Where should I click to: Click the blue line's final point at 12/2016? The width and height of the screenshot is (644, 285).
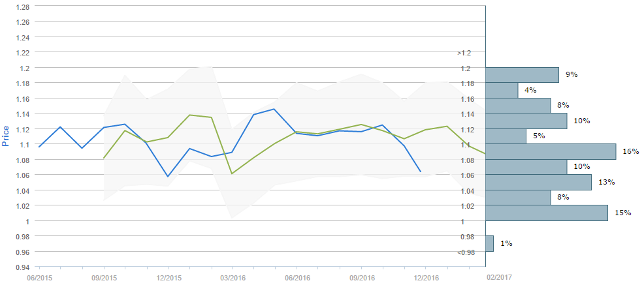420,172
